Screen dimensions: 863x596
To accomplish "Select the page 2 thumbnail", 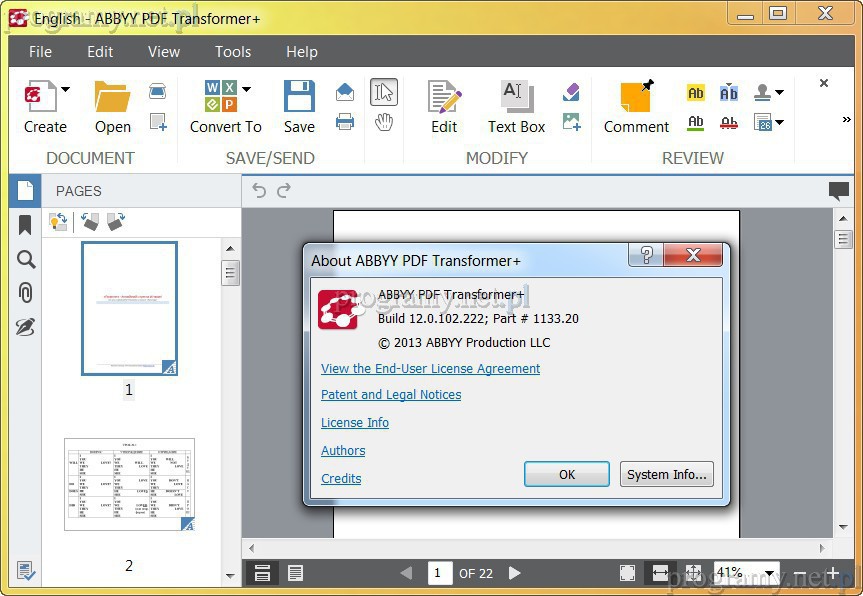I will point(129,485).
